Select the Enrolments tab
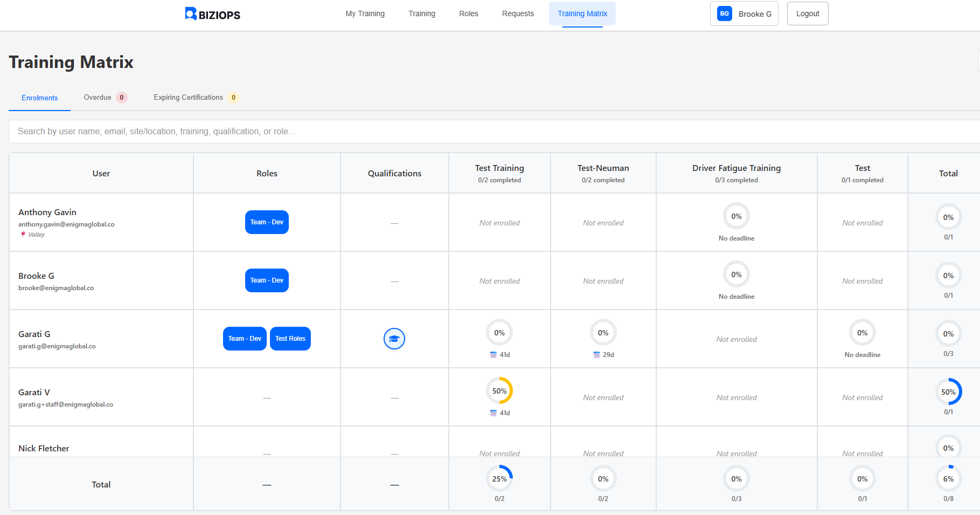This screenshot has width=980, height=515. [x=39, y=98]
